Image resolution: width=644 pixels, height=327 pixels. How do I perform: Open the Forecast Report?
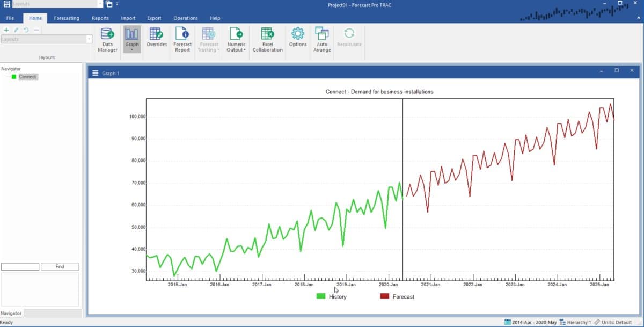(x=182, y=41)
